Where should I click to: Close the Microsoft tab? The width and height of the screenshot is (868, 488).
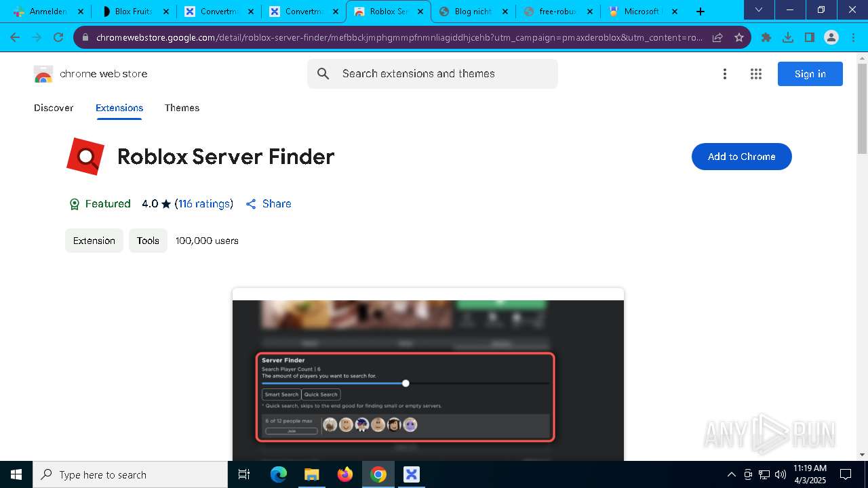(674, 12)
